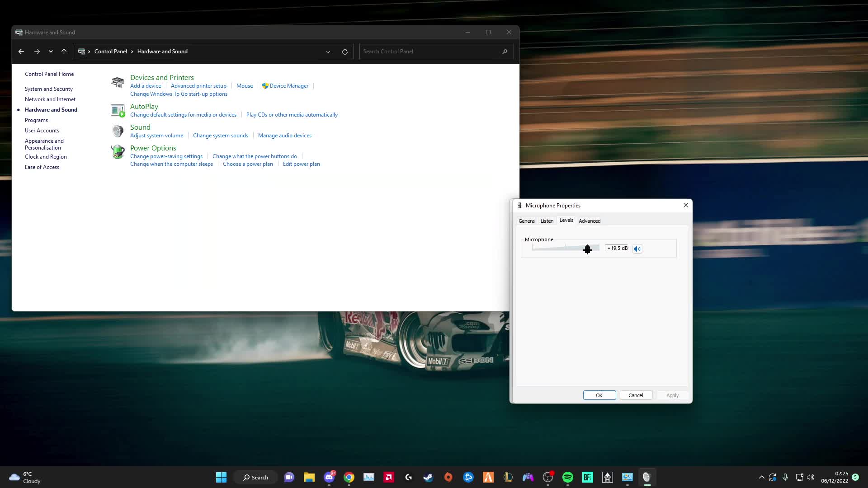Click the Power Options battery icon
This screenshot has width=868, height=488.
click(118, 152)
